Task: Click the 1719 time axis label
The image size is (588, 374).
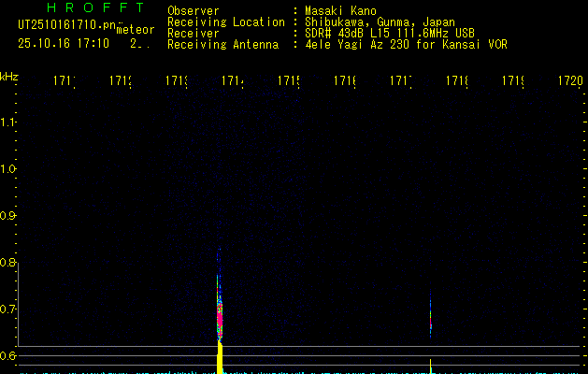Action: tap(513, 81)
